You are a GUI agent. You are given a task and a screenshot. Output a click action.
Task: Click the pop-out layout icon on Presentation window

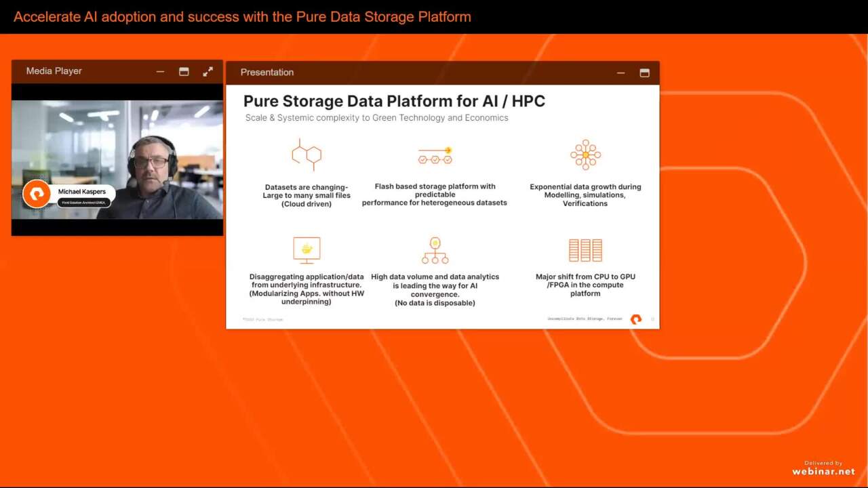644,72
